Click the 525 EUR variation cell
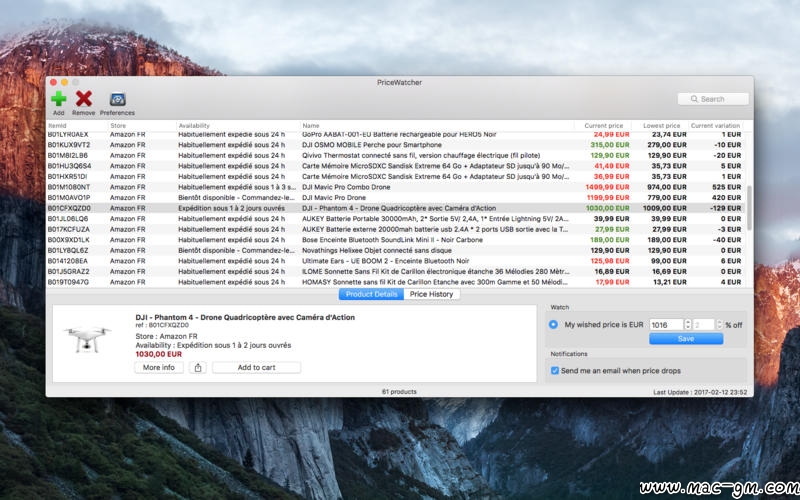This screenshot has height=500, width=800. (727, 187)
